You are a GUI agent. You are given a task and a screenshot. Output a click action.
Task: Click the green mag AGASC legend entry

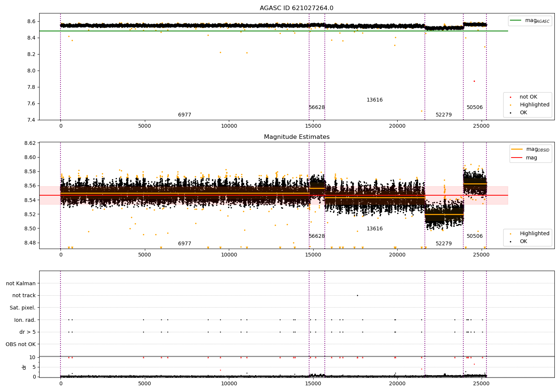click(530, 21)
